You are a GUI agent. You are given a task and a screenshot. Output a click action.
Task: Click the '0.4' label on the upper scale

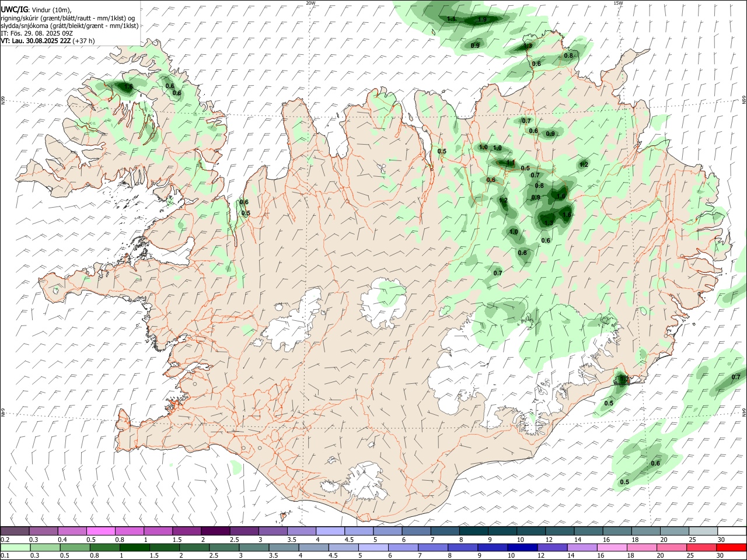62,540
